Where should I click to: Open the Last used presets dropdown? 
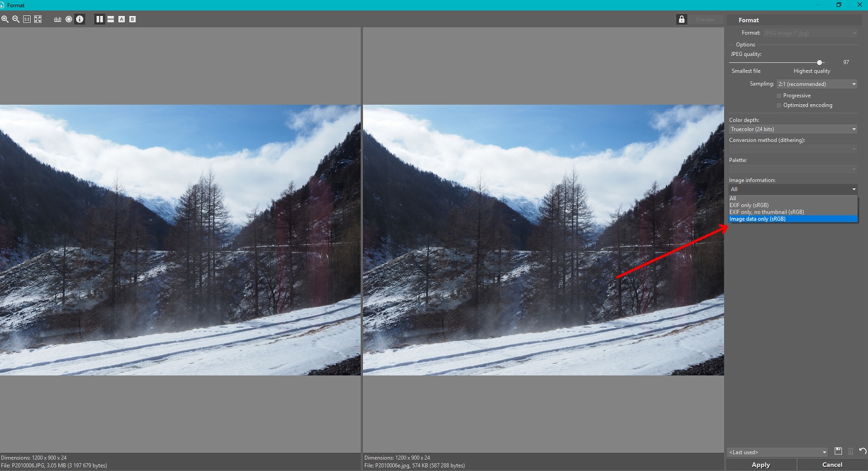[777, 452]
